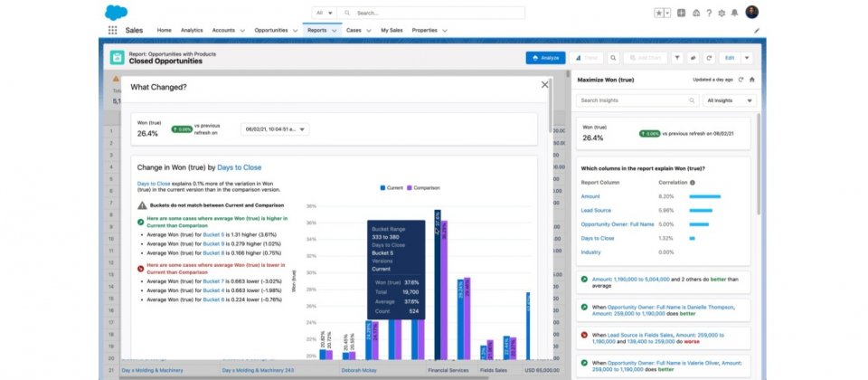Open the Opportunities tab
868x380 pixels.
(271, 31)
